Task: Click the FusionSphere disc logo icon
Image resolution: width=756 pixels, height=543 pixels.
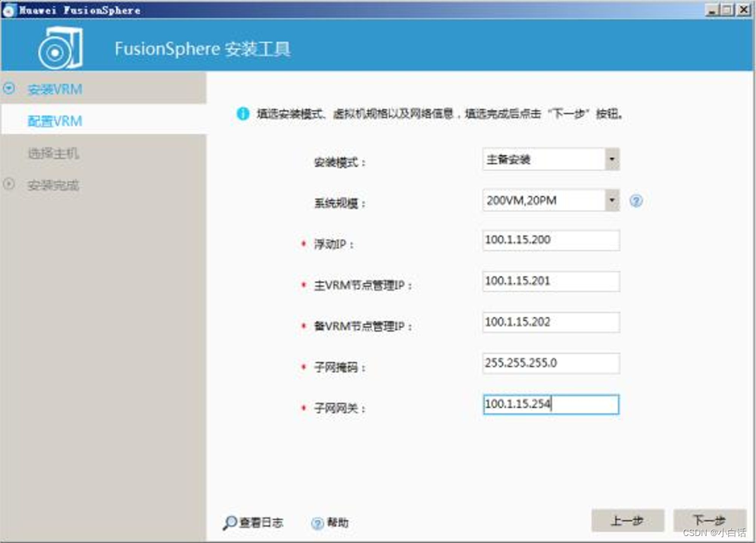Action: click(61, 48)
